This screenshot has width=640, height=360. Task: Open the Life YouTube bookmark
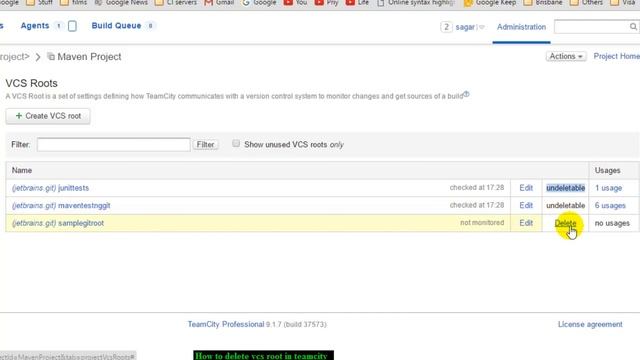(357, 2)
